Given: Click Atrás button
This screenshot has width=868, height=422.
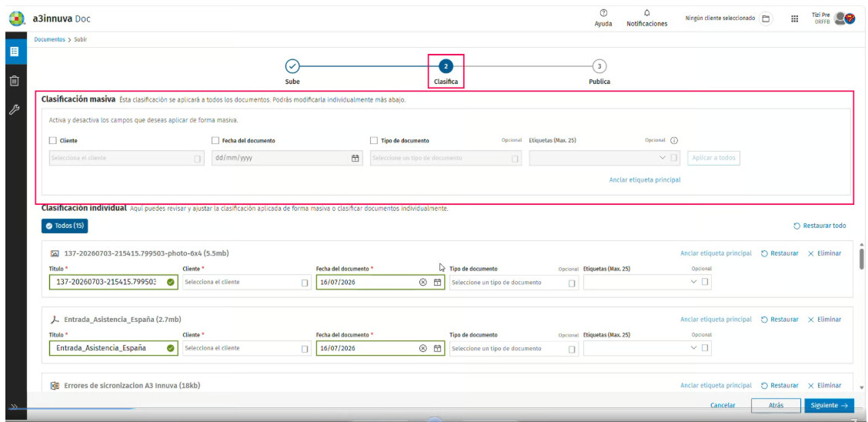Looking at the screenshot, I should point(776,405).
